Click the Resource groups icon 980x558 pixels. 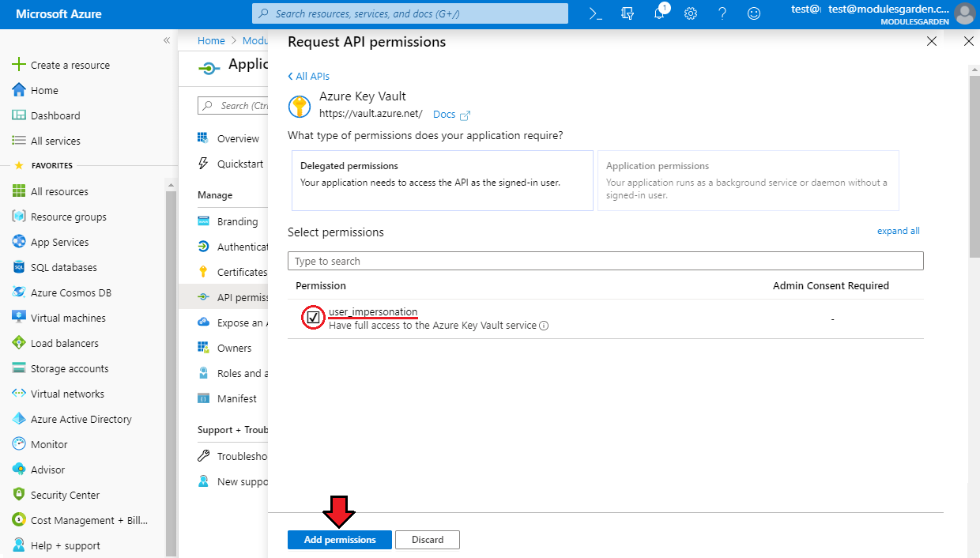(19, 217)
